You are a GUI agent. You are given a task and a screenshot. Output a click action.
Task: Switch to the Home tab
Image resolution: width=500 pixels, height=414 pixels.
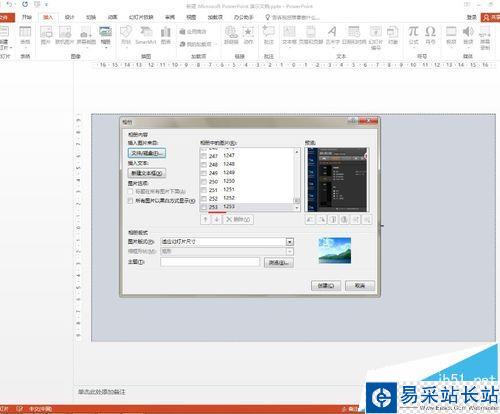click(27, 17)
